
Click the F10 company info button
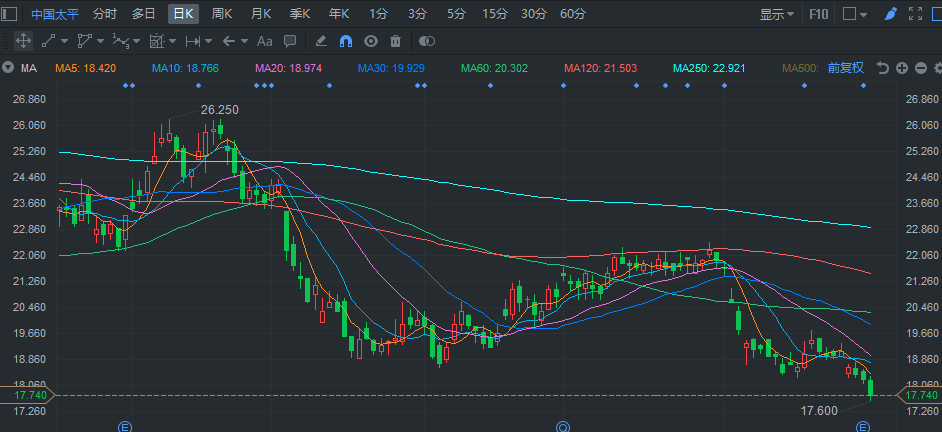(x=818, y=14)
